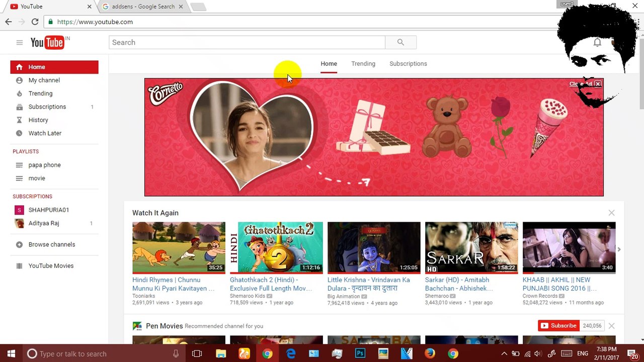
Task: Open YouTube Movies in sidebar
Action: tap(51, 265)
